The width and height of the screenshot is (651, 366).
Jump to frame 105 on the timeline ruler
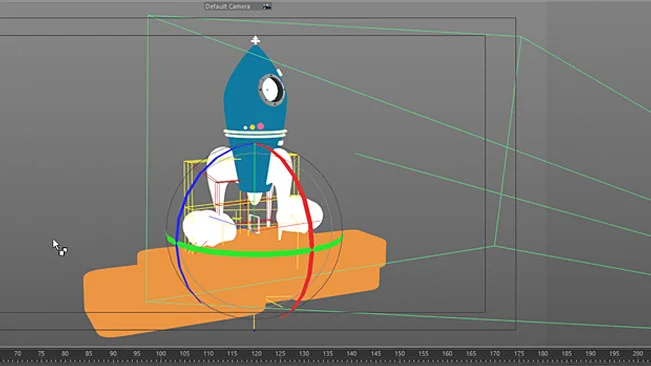(x=184, y=354)
